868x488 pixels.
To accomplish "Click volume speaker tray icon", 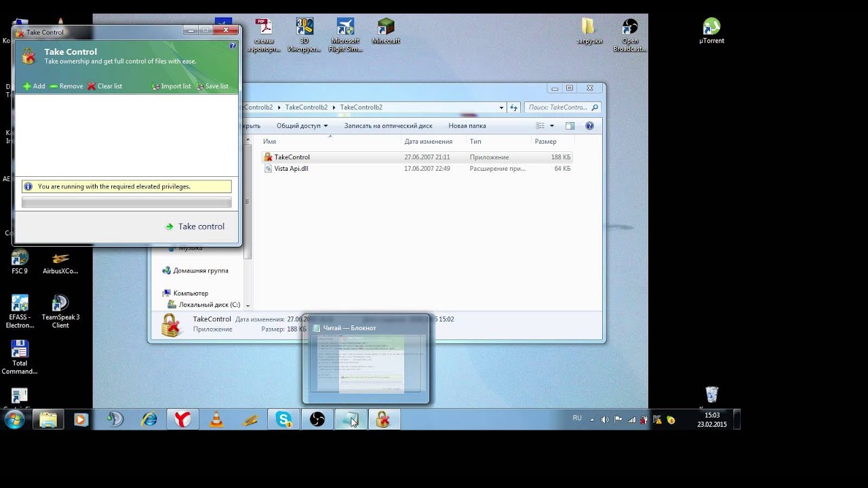I will (605, 420).
